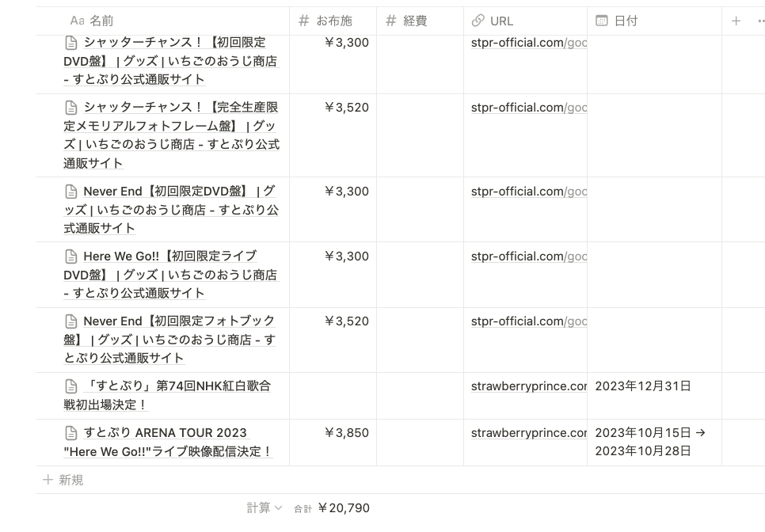Open stpr-official URL of Never End DVD row
This screenshot has width=765, height=532.
[x=528, y=192]
